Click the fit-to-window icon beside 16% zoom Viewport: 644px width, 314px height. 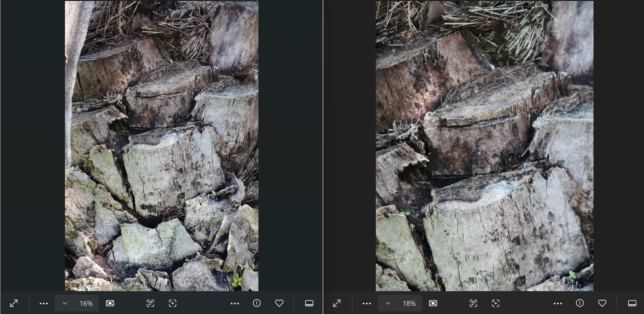pos(110,303)
